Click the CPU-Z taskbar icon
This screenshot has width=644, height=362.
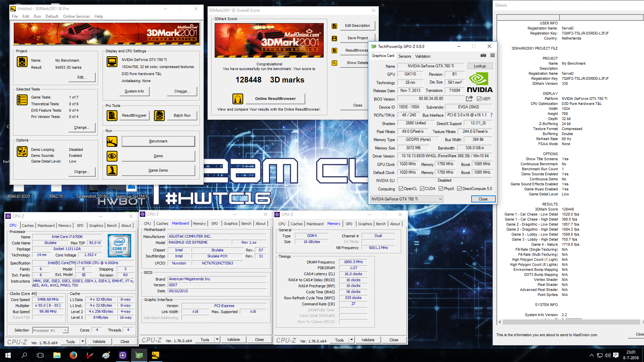pos(122,355)
